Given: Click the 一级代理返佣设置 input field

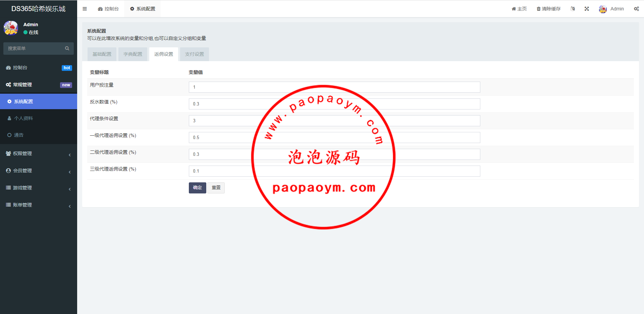Looking at the screenshot, I should click(x=334, y=137).
